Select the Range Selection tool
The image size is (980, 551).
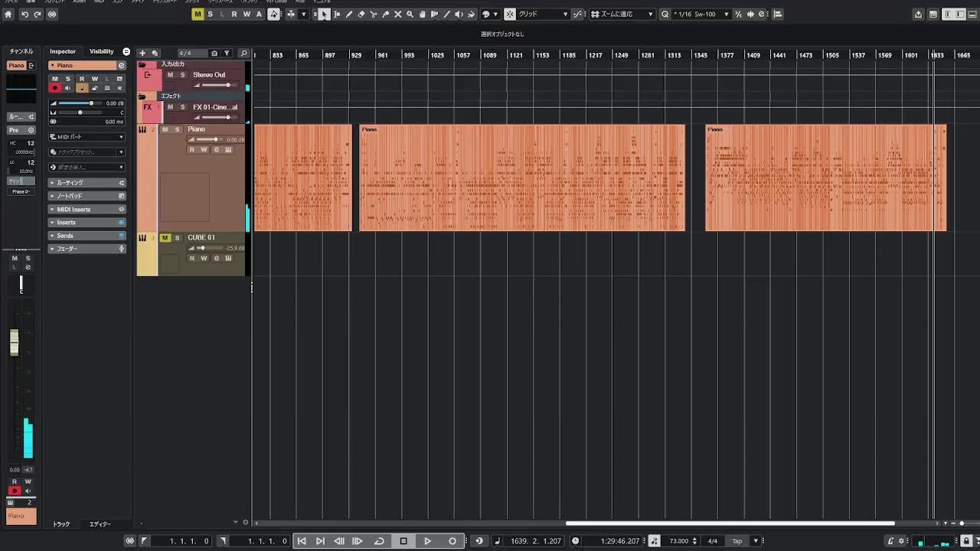[x=337, y=15]
